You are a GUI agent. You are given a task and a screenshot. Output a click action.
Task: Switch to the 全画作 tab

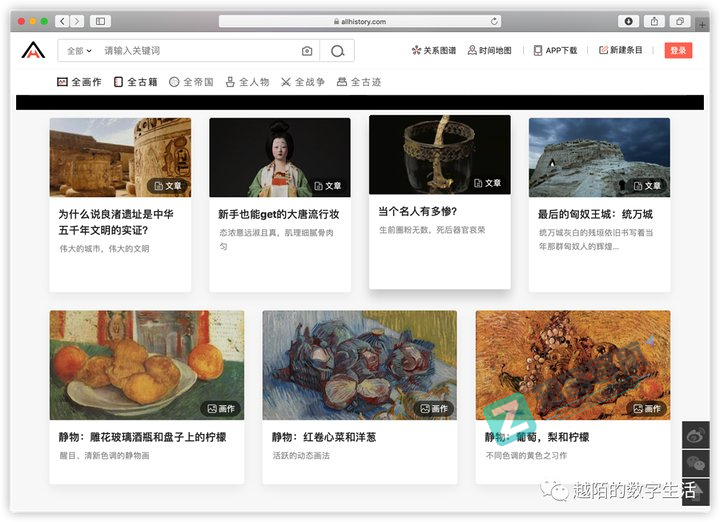pos(80,82)
